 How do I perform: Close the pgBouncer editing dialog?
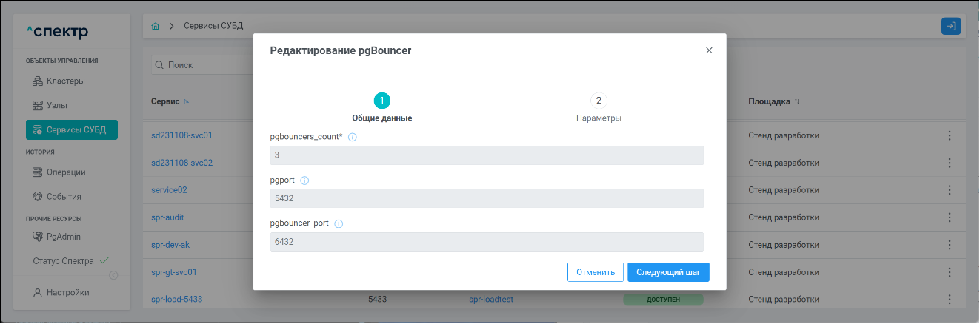coord(709,50)
